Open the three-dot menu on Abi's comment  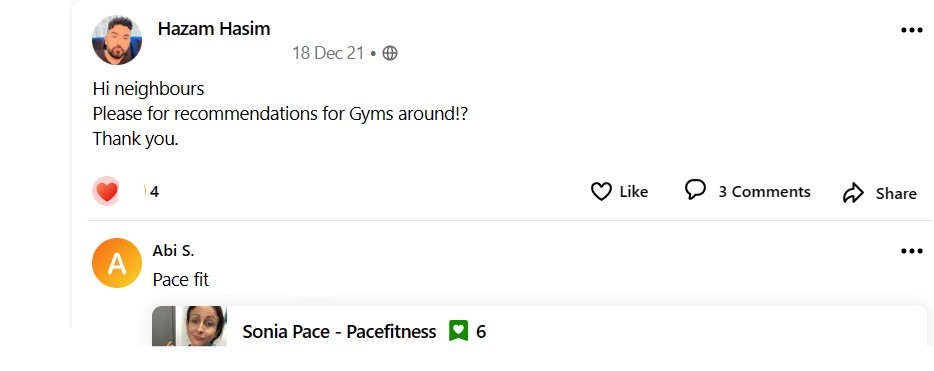click(911, 251)
